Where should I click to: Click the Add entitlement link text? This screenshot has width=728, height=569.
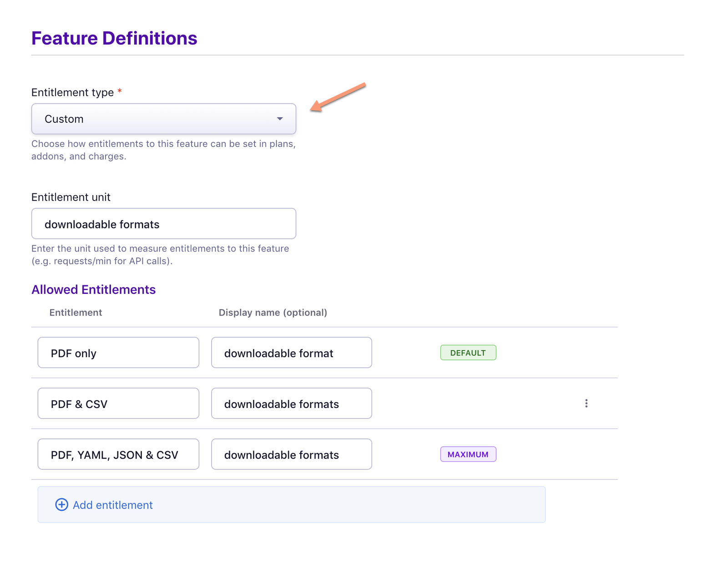[x=112, y=505]
